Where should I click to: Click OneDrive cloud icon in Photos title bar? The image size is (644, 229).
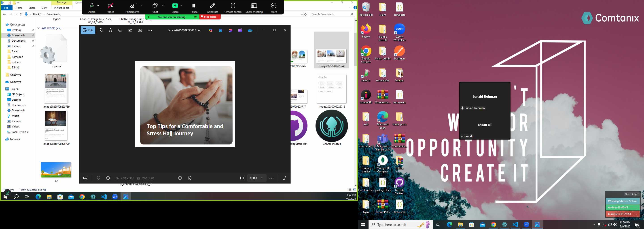pos(250,30)
